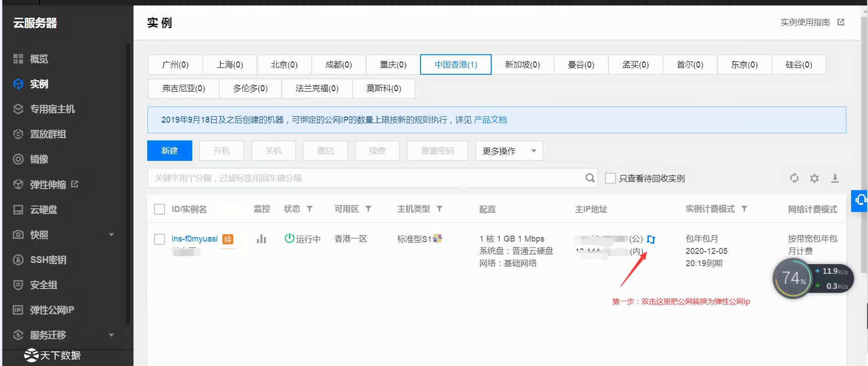Click the blue 新建 button
868x366 pixels.
pos(169,151)
